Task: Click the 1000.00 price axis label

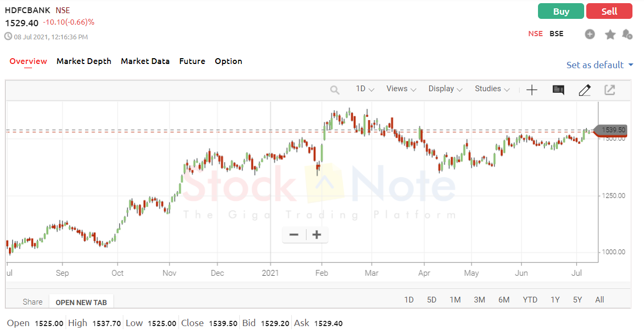Action: click(614, 252)
